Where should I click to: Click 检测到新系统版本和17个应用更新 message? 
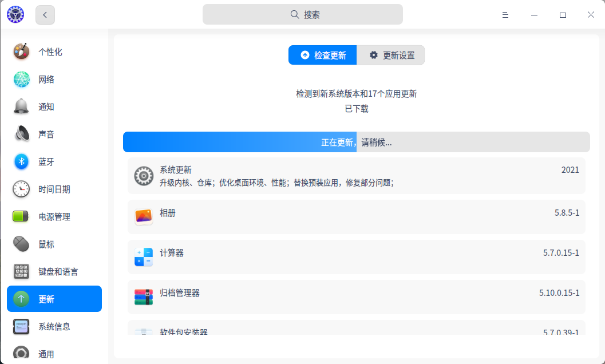(357, 94)
